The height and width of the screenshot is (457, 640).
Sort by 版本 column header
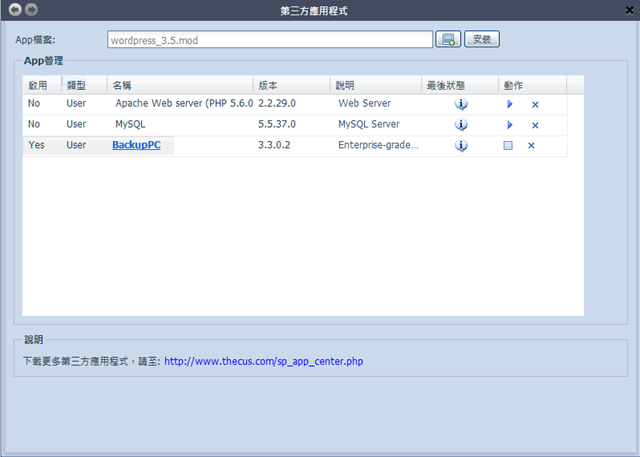tap(291, 85)
